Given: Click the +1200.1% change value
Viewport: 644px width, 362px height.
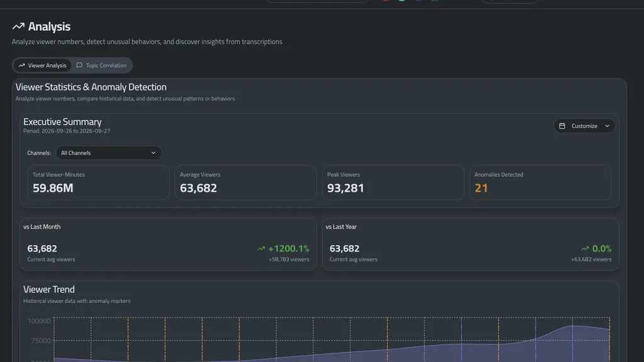Looking at the screenshot, I should (289, 249).
